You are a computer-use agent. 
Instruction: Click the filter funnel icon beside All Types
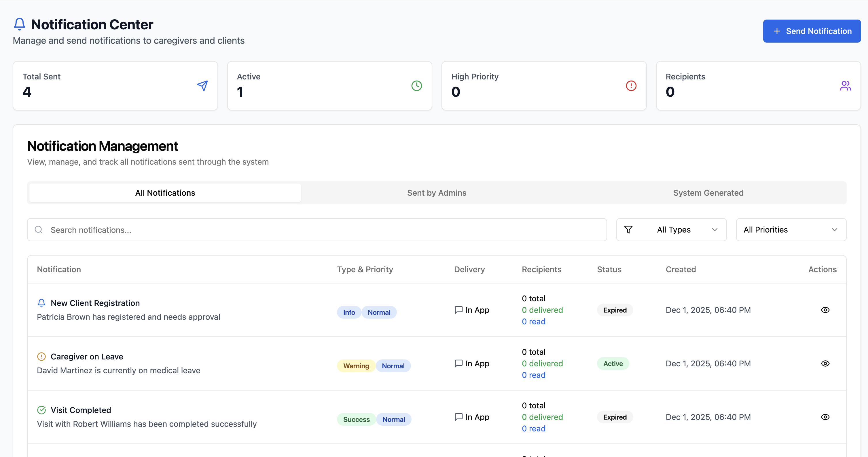tap(628, 229)
